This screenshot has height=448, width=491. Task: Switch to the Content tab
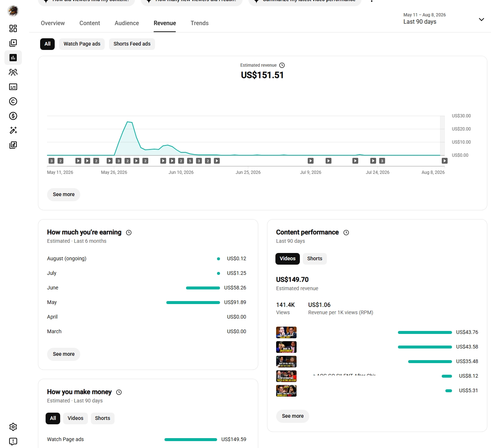[90, 23]
